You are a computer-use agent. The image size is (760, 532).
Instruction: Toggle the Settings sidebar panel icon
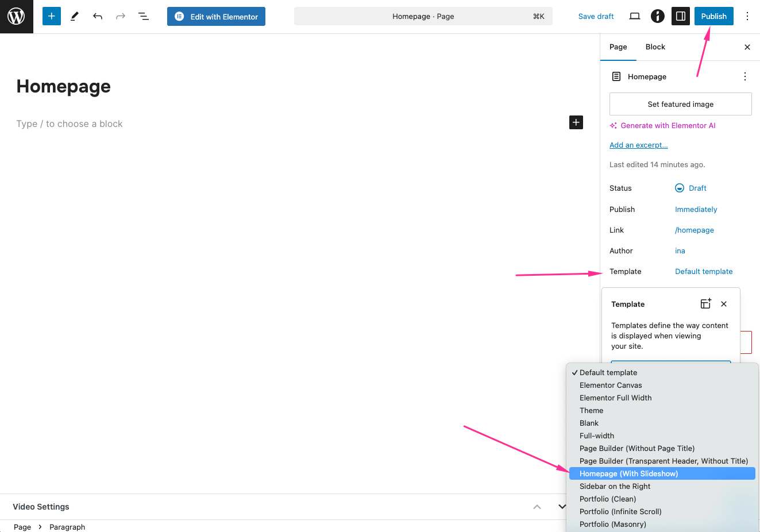[681, 17]
